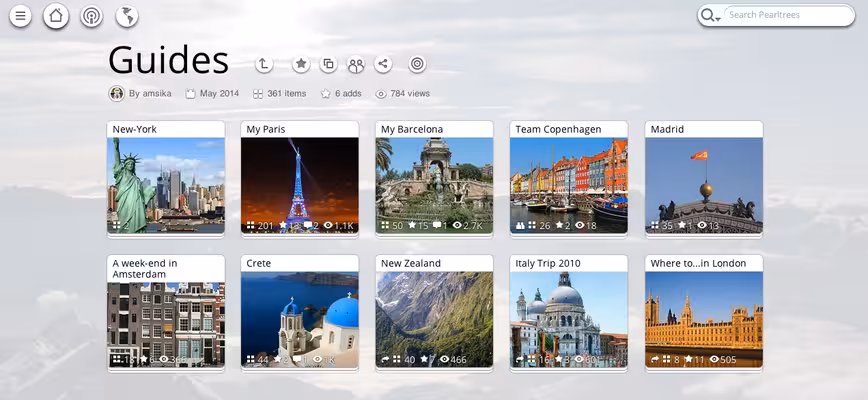868x400 pixels.
Task: Click the views eye icon on New Zealand card
Action: coord(445,360)
